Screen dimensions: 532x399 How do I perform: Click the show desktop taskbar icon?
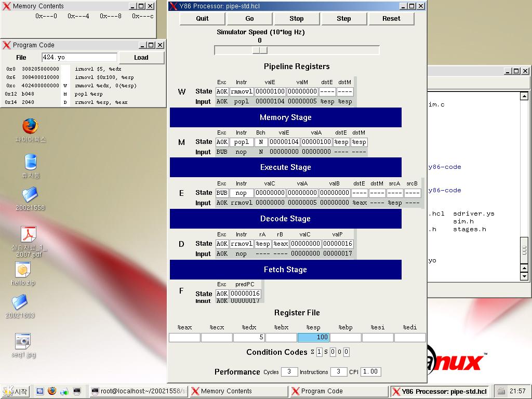pos(40,391)
